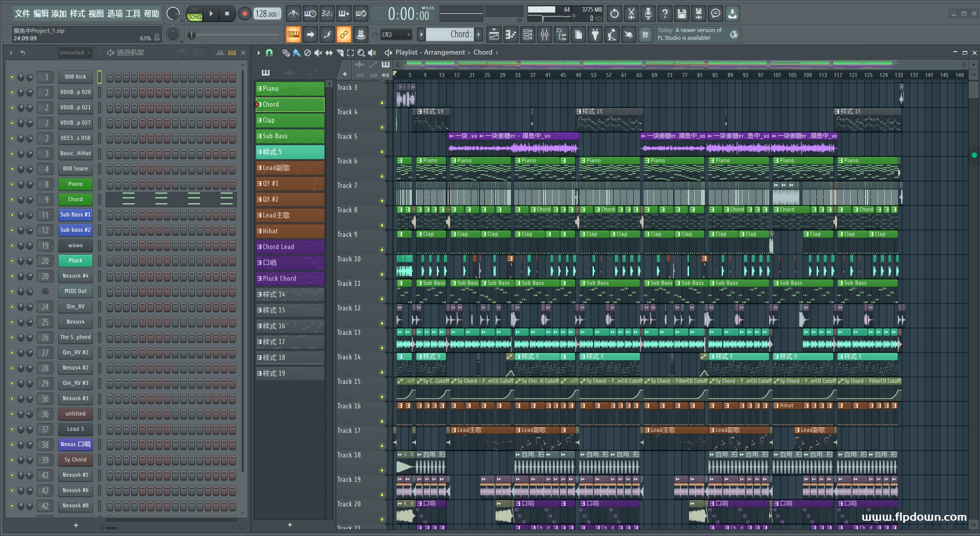Toggle PAT/SONG mode switch
Screen dimensions: 980x536
(194, 14)
